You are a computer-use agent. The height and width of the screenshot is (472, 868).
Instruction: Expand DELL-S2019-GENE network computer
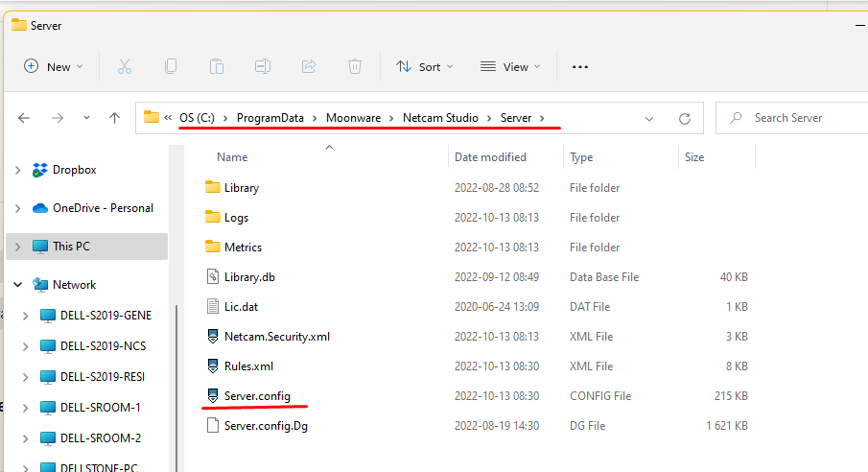coord(26,316)
